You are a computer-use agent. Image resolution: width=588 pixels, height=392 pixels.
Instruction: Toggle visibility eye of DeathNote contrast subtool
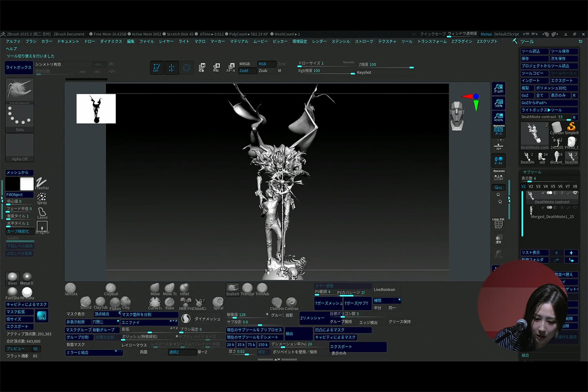coord(575,193)
